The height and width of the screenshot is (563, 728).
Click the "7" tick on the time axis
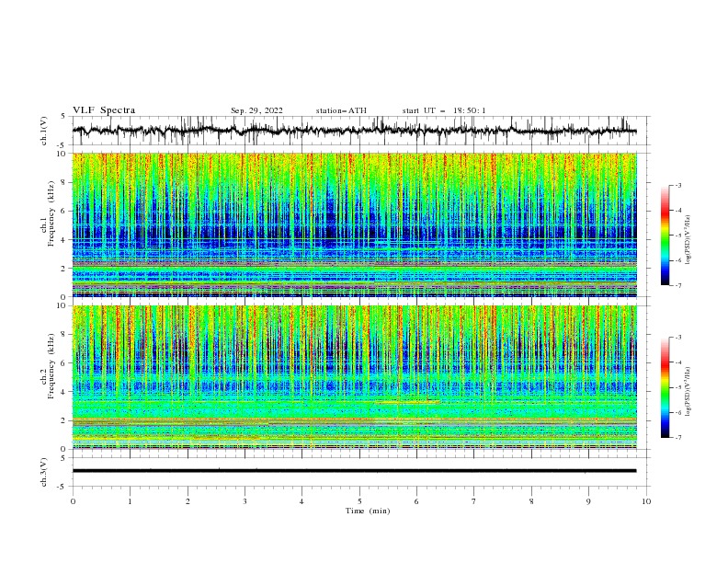pos(474,501)
